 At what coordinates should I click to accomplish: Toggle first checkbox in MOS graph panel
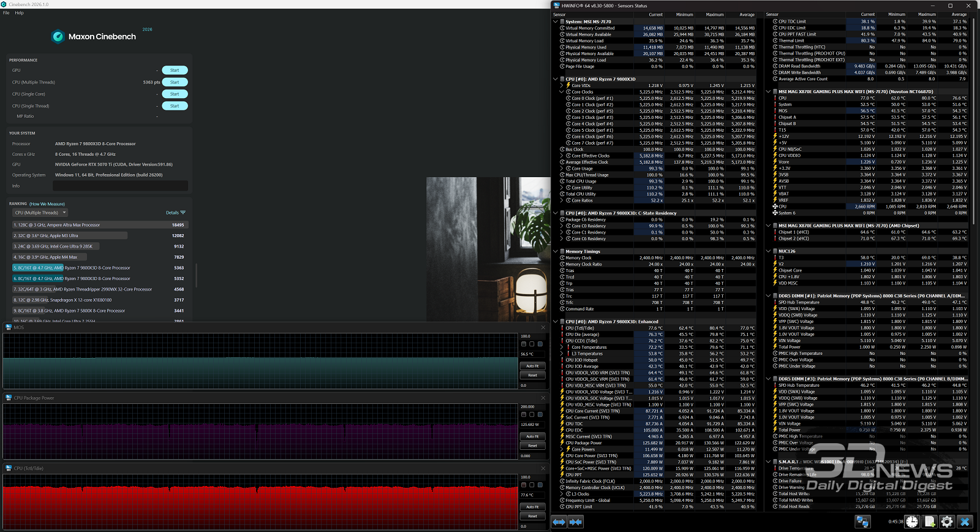[x=524, y=344]
